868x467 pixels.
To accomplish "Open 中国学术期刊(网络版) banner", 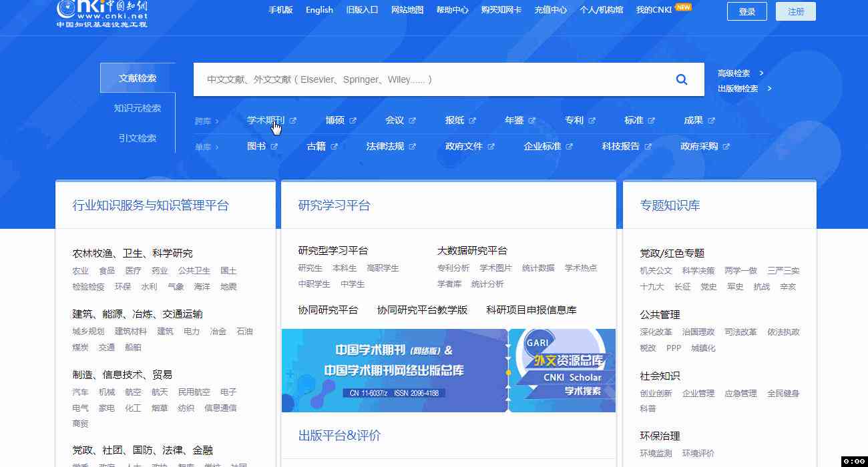I will [x=395, y=370].
